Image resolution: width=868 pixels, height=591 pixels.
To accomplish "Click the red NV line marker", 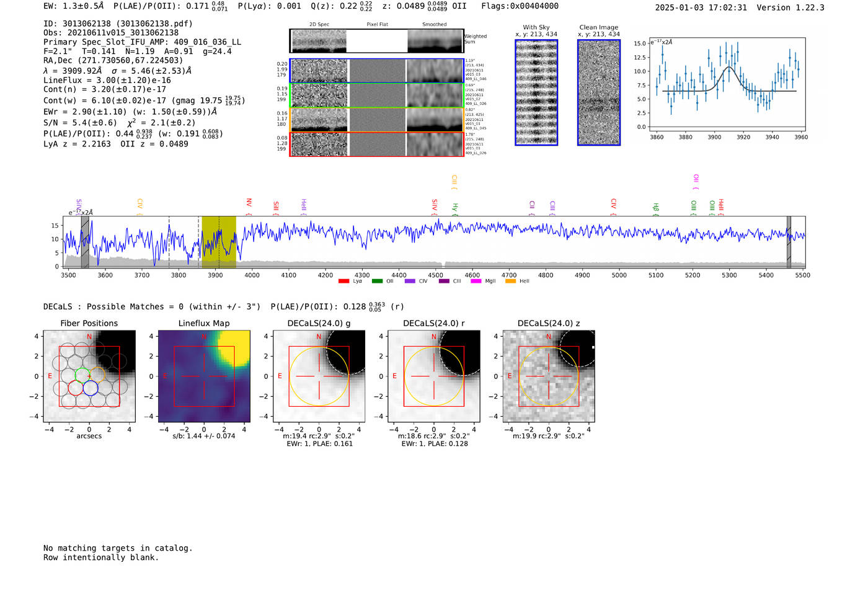I will coord(249,207).
